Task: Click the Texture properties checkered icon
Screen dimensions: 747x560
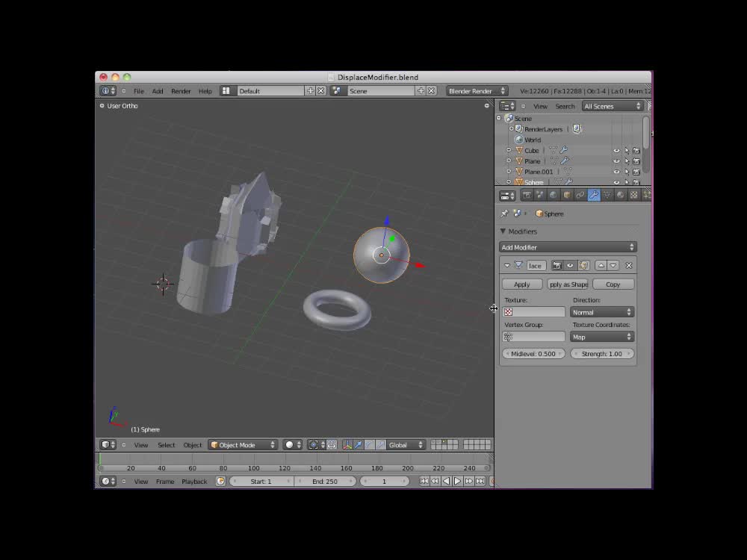Action: coord(633,195)
